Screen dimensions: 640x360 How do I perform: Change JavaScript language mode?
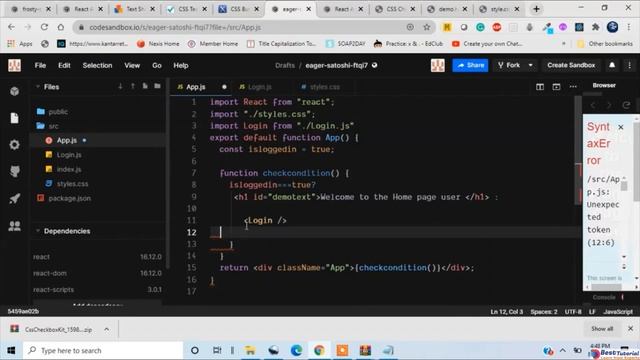pyautogui.click(x=618, y=312)
